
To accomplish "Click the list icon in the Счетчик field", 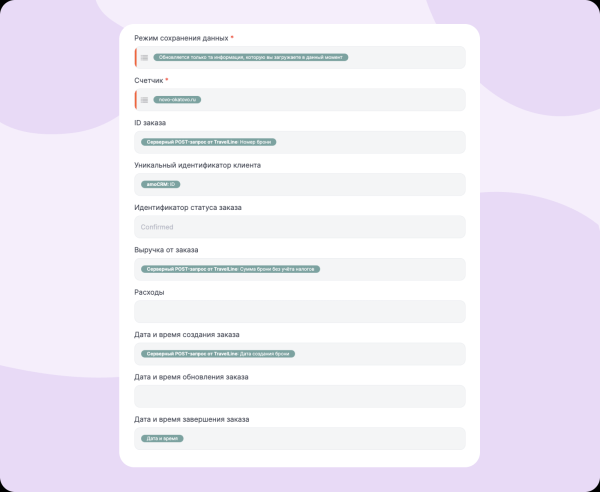I will [x=145, y=100].
